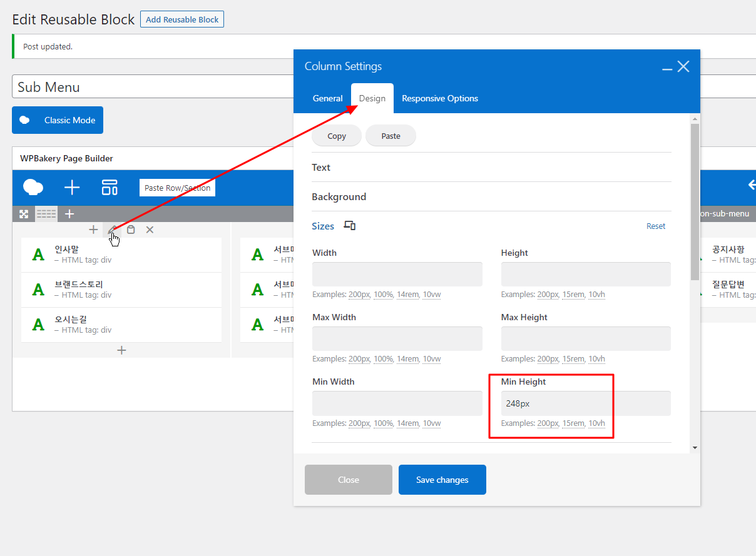Open the Responsive Options tab

(x=440, y=98)
